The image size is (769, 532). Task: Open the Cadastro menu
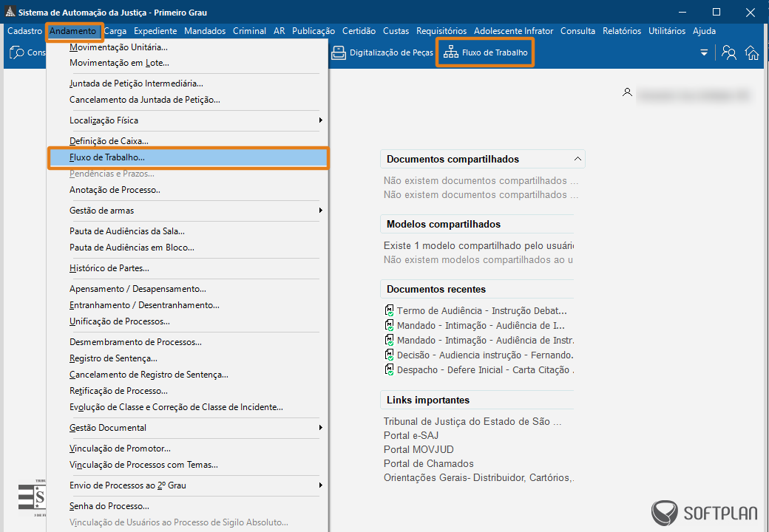(x=24, y=31)
